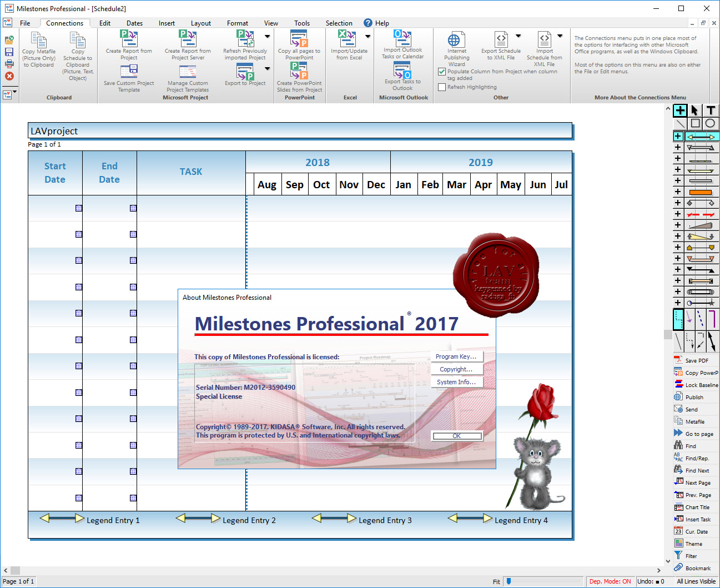Click the Chart Title tool

(x=696, y=507)
